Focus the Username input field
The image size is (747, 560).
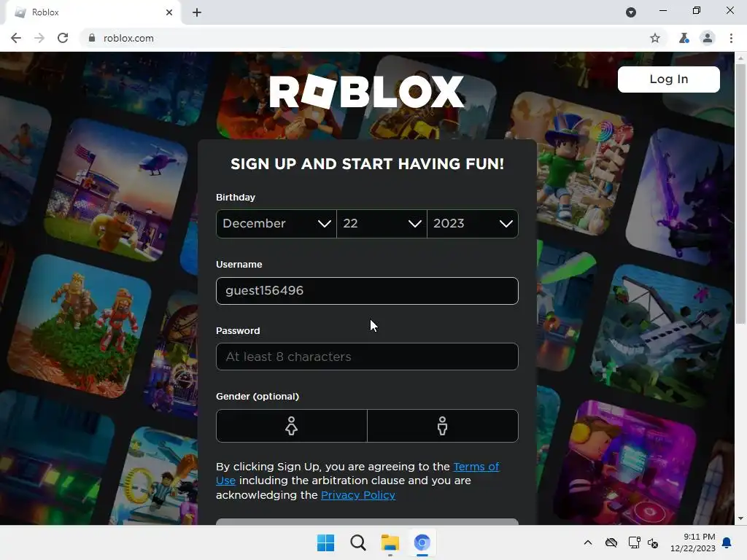[367, 290]
